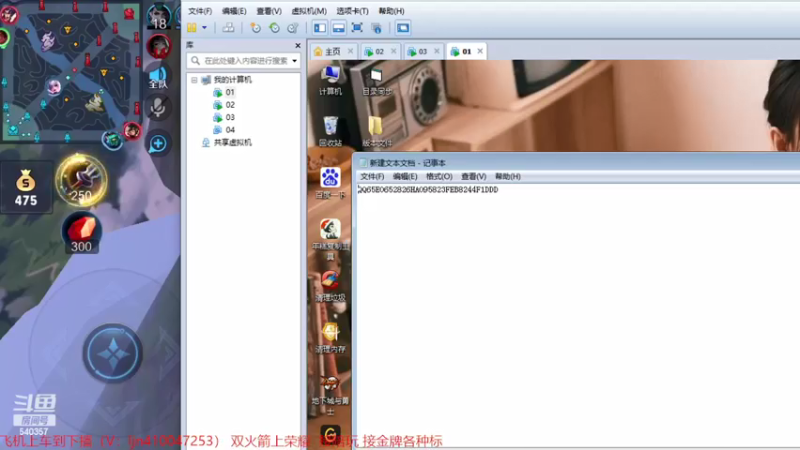This screenshot has width=800, height=450.
Task: Select 我的计算机 in the library tree
Action: click(x=232, y=80)
